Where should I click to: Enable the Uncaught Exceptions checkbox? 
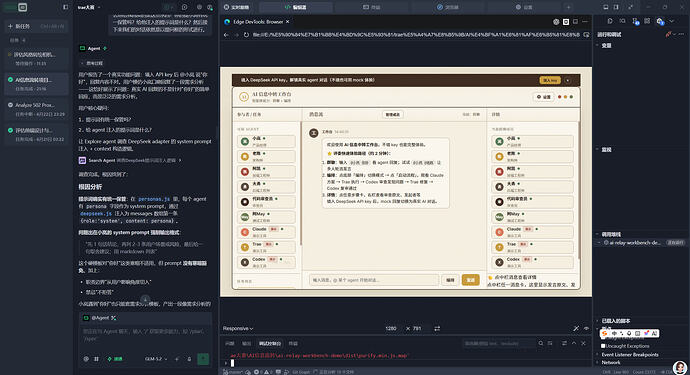point(603,346)
